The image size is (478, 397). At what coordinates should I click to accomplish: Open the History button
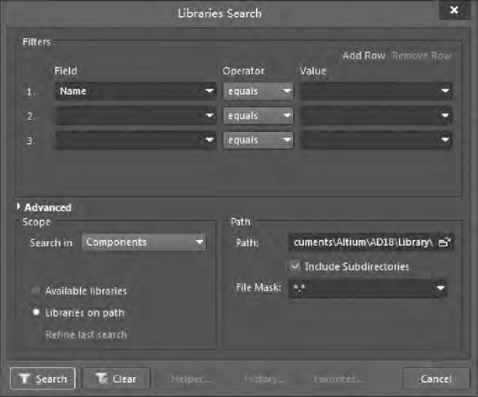[264, 379]
